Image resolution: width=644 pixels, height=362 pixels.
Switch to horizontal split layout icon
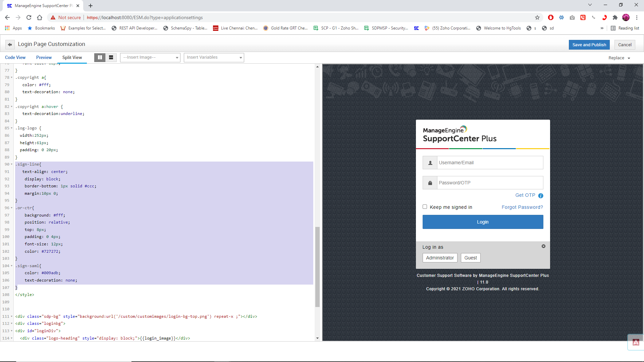click(111, 58)
